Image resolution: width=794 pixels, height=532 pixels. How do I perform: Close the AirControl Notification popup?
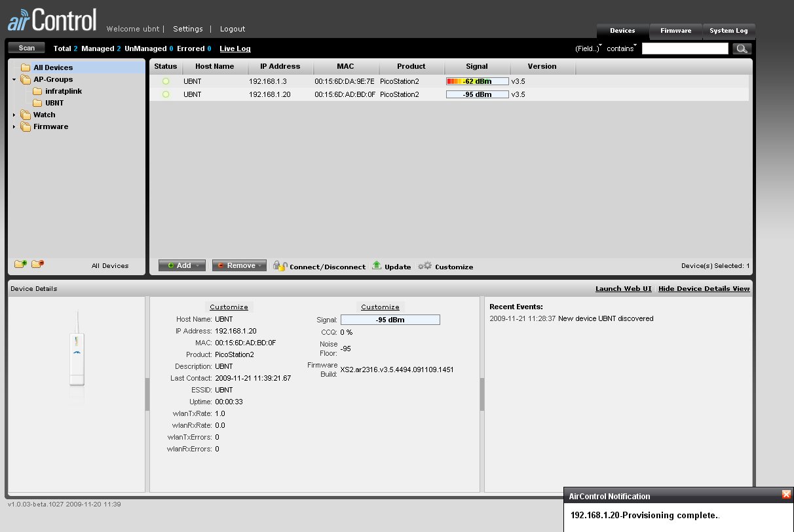pyautogui.click(x=786, y=495)
